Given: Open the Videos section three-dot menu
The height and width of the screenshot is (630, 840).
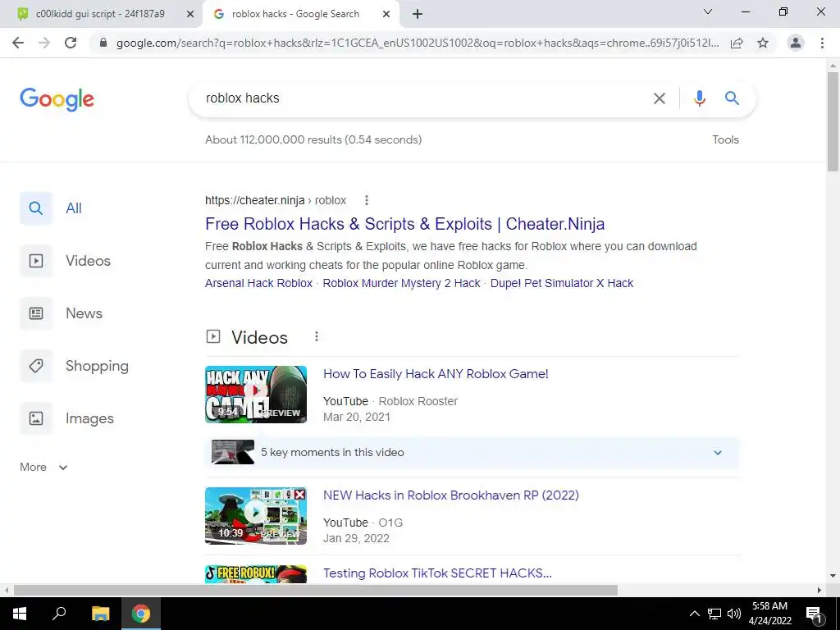Looking at the screenshot, I should pyautogui.click(x=317, y=336).
